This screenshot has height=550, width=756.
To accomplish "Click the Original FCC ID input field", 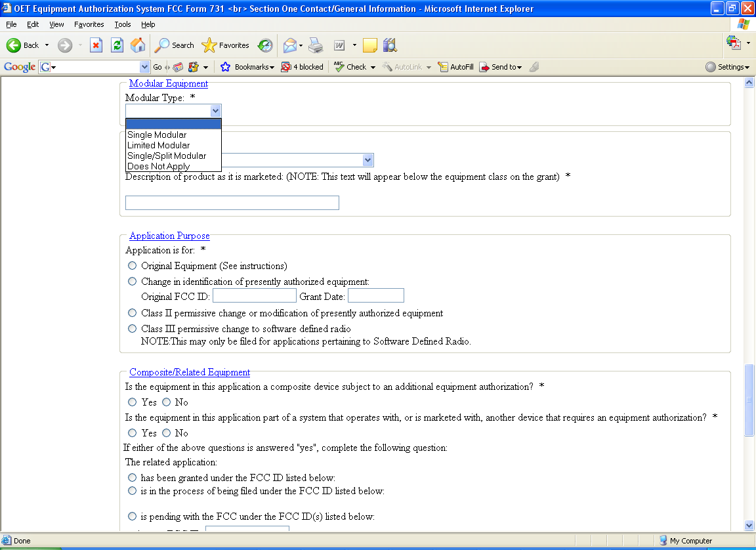I will click(255, 295).
